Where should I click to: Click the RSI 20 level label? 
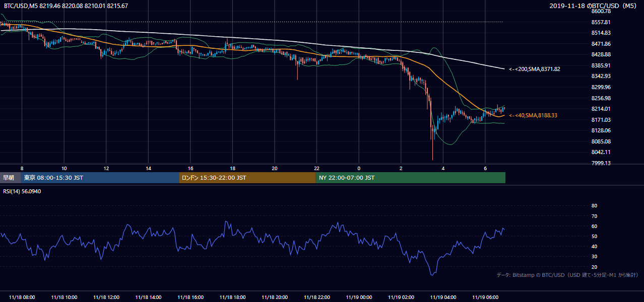tap(594, 267)
